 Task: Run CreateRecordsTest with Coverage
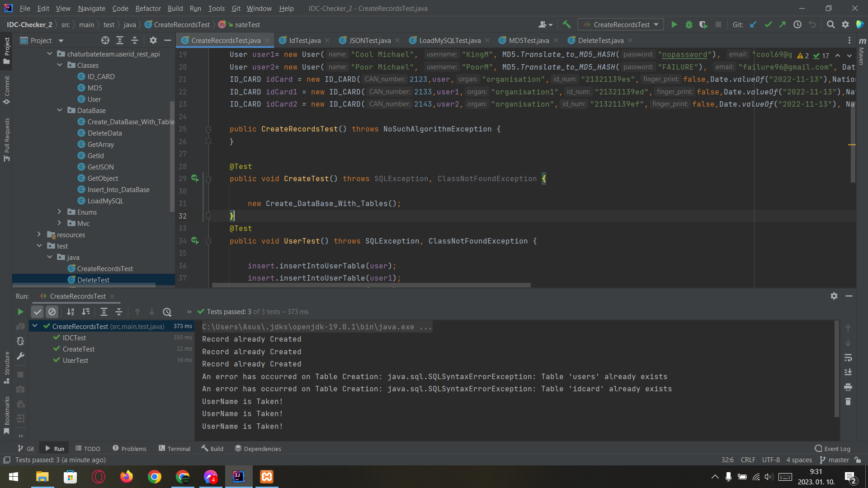coord(703,24)
